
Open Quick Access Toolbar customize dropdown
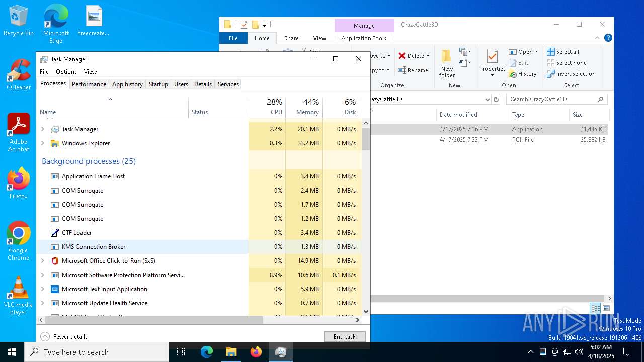[264, 25]
